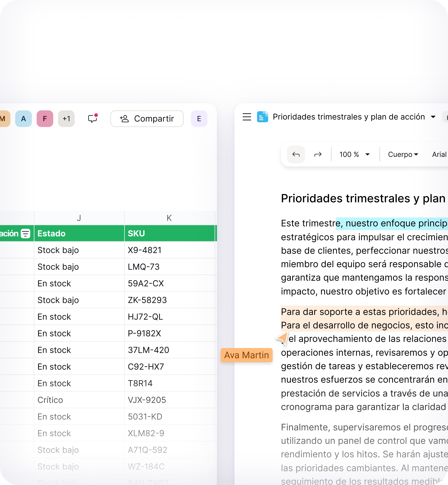Click the undo arrow in document toolbar
This screenshot has width=448, height=485.
click(x=296, y=155)
